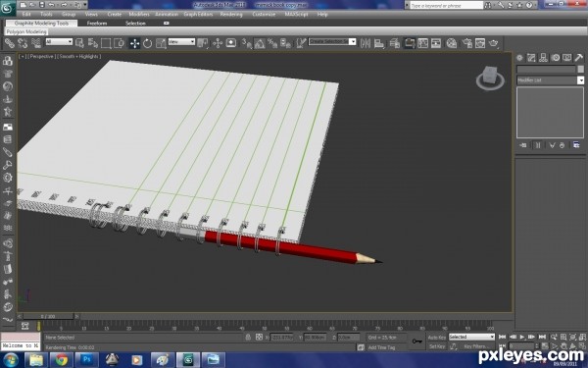Click the Select and Manipulate icon
This screenshot has width=588, height=368.
218,43
